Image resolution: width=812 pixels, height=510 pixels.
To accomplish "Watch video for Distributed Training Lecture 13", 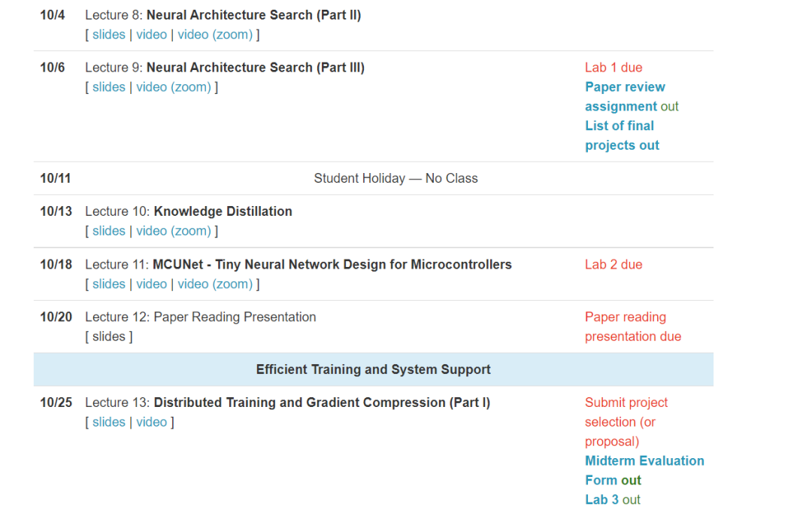I will point(151,422).
